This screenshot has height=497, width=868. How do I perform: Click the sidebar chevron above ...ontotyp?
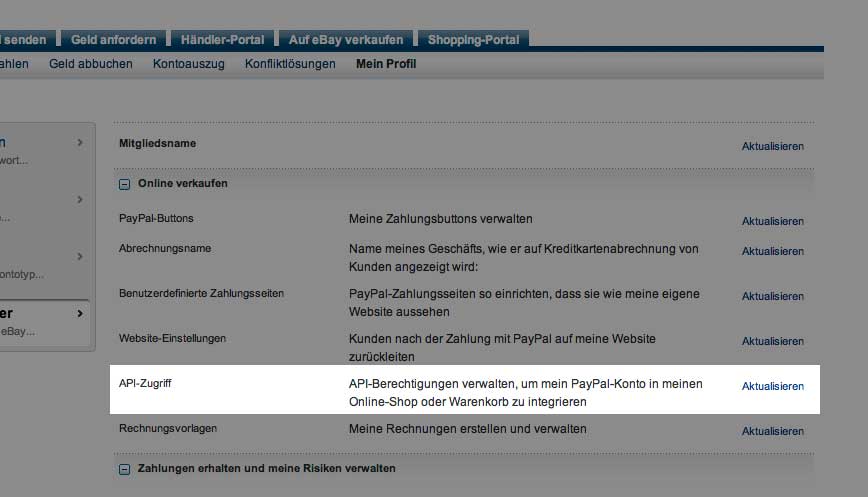80,257
